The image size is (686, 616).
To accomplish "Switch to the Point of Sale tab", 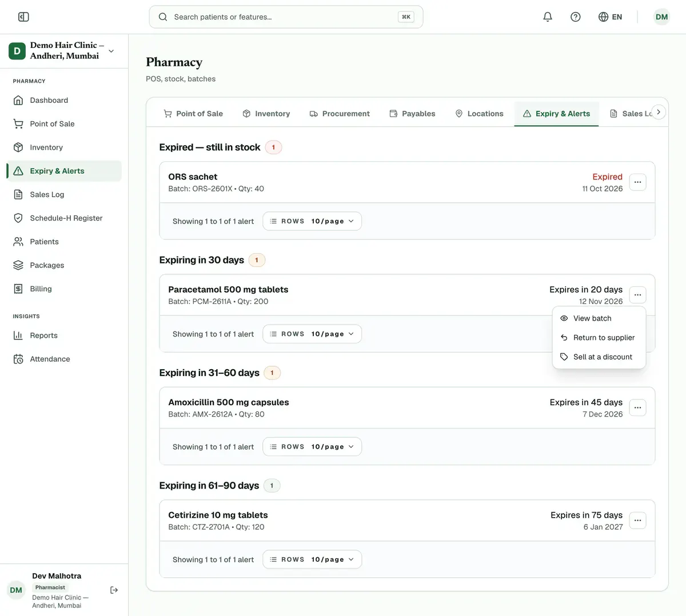I will [x=193, y=114].
